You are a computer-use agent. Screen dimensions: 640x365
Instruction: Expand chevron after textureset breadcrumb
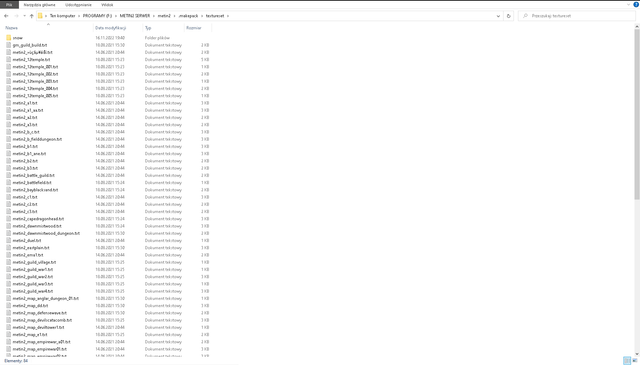[228, 16]
